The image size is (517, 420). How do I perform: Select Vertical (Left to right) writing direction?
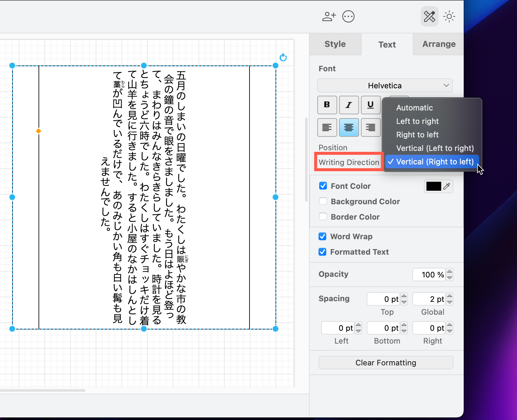[x=435, y=148]
